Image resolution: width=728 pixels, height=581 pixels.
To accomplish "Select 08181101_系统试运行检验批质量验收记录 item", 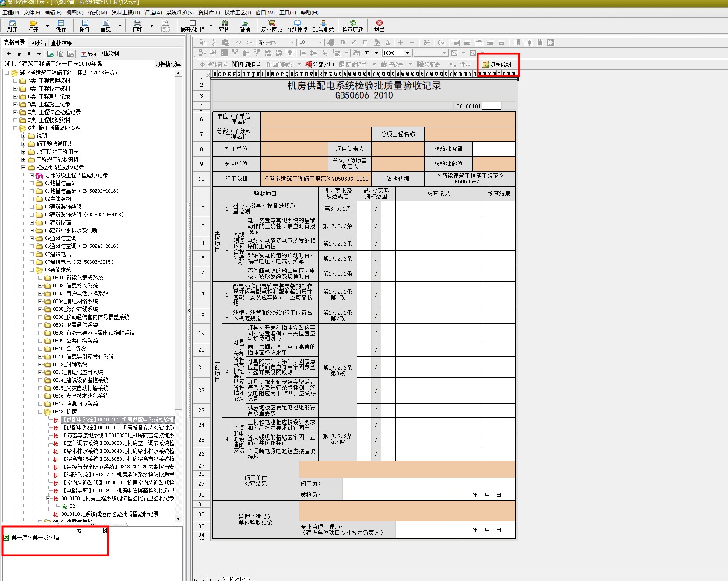I will (x=110, y=514).
